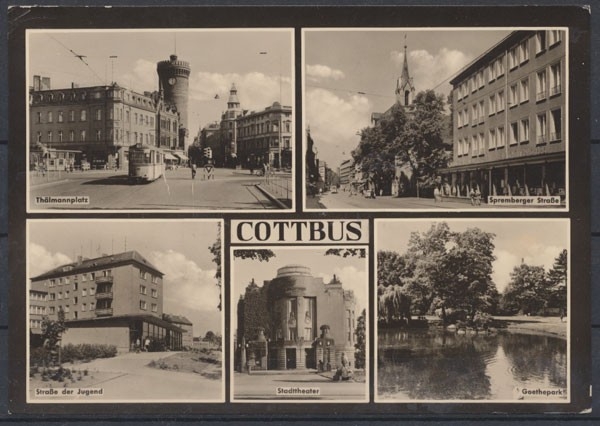
Task: Select the Thälmannplatz tower photo
Action: click(161, 120)
